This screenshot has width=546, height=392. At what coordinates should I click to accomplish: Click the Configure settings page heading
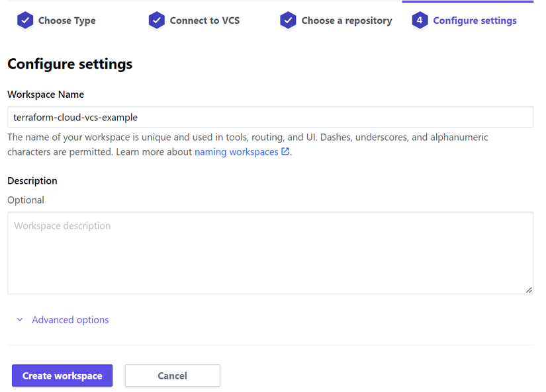pyautogui.click(x=70, y=64)
